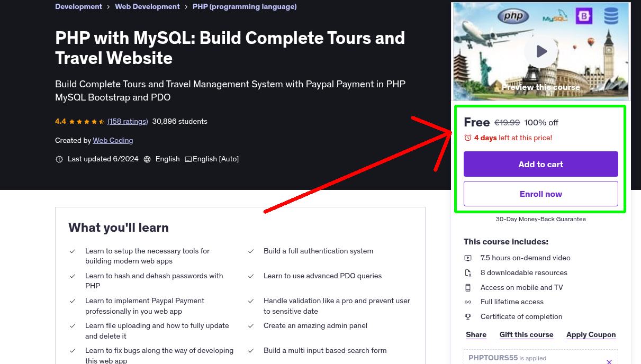Open the Development breadcrumb link
This screenshot has height=364, width=641.
[x=78, y=7]
